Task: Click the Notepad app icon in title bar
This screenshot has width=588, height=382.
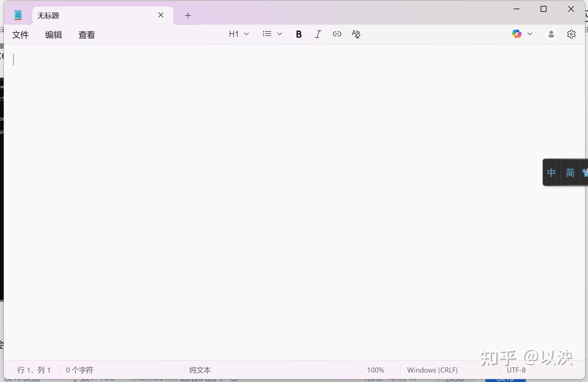Action: coord(18,15)
